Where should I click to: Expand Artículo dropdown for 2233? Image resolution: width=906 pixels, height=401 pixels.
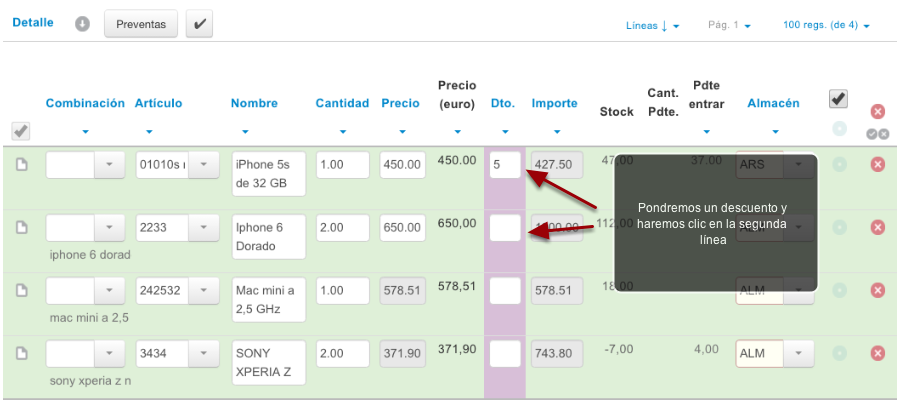203,228
